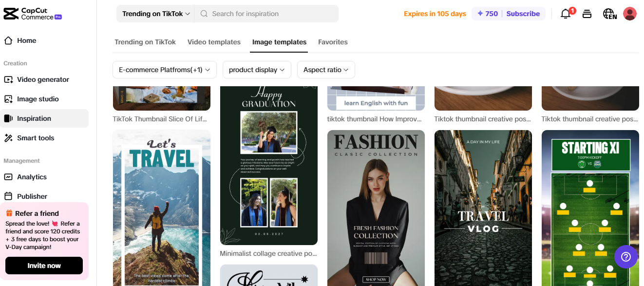Open the Starting XI soccer template
644x286 pixels.
click(x=590, y=208)
